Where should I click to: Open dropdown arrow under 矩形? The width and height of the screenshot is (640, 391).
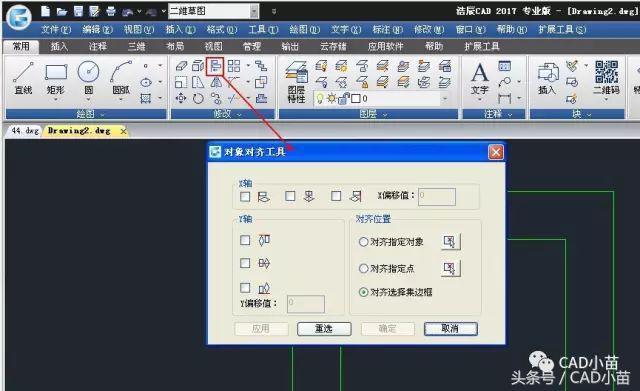coord(56,100)
